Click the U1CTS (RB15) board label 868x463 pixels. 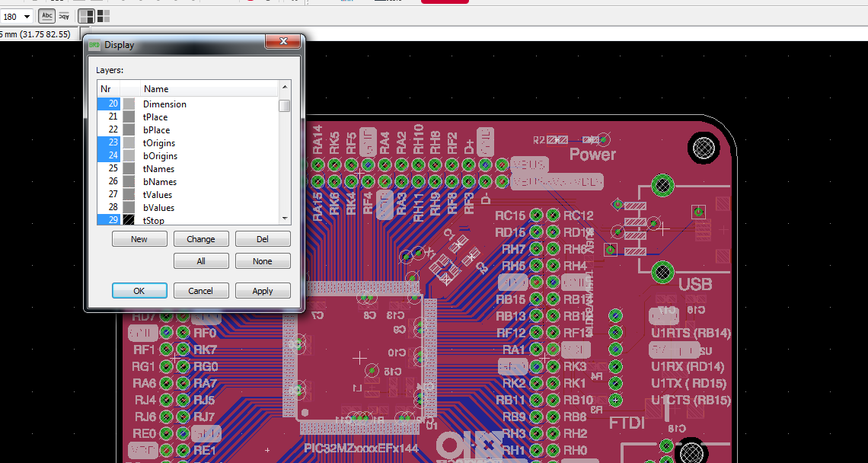coord(691,400)
